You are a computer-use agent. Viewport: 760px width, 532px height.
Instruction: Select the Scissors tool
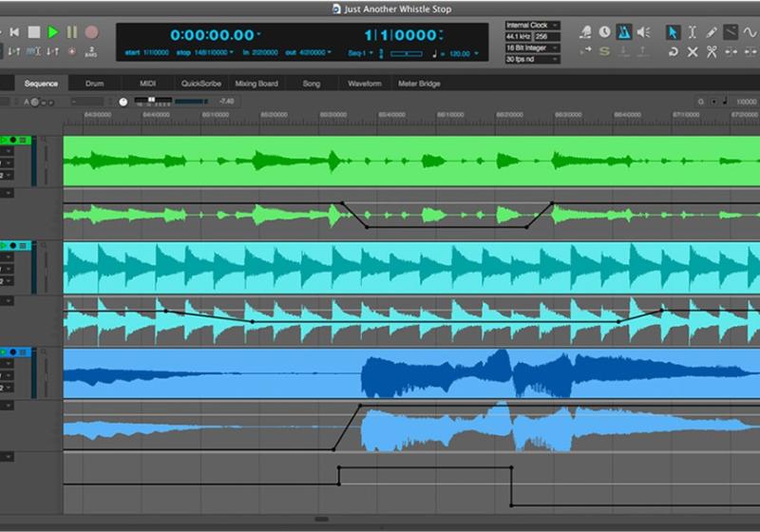(712, 51)
